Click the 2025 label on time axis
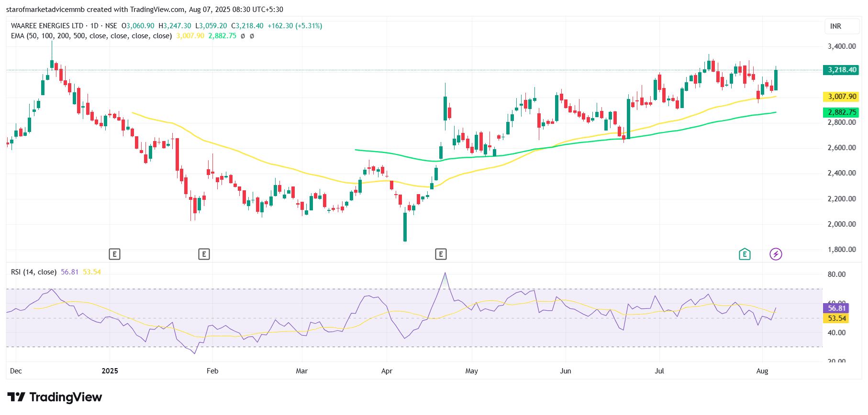 coord(110,371)
